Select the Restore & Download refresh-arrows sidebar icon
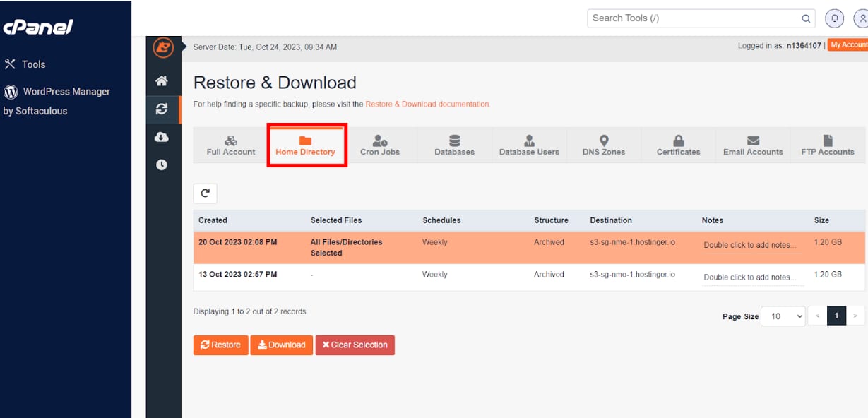868x418 pixels. (162, 109)
